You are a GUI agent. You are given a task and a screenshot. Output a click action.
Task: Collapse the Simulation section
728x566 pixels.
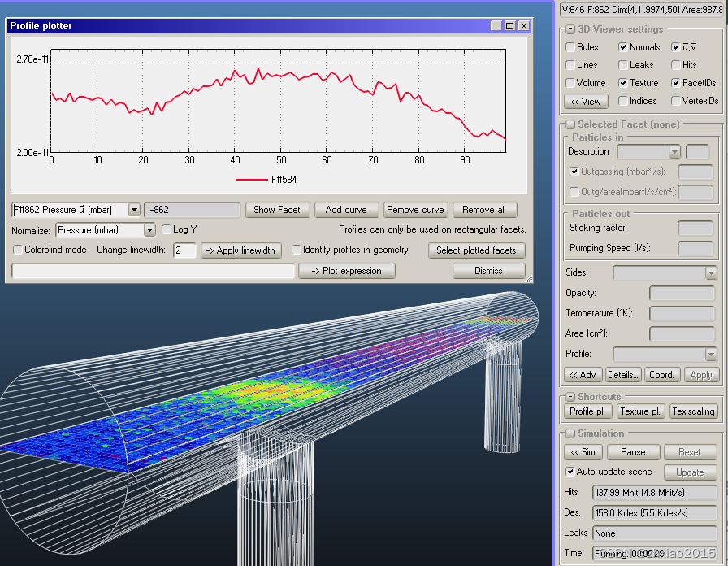click(570, 433)
